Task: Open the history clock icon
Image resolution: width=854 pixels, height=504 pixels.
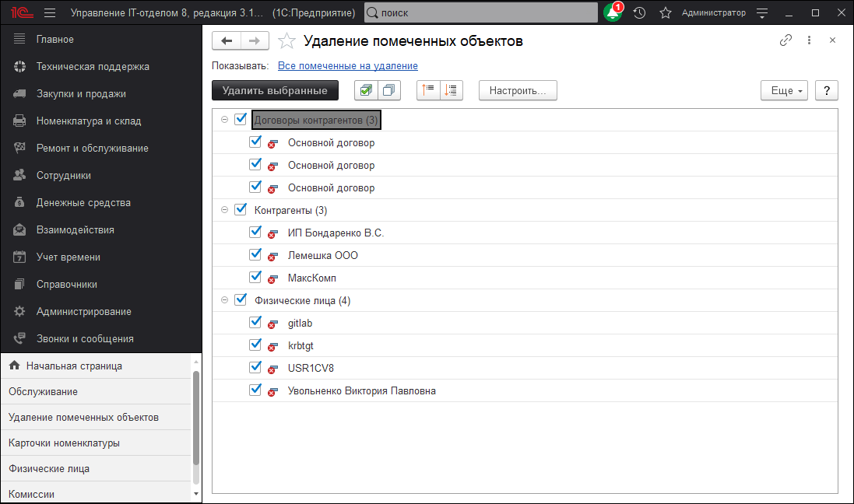Action: tap(639, 13)
